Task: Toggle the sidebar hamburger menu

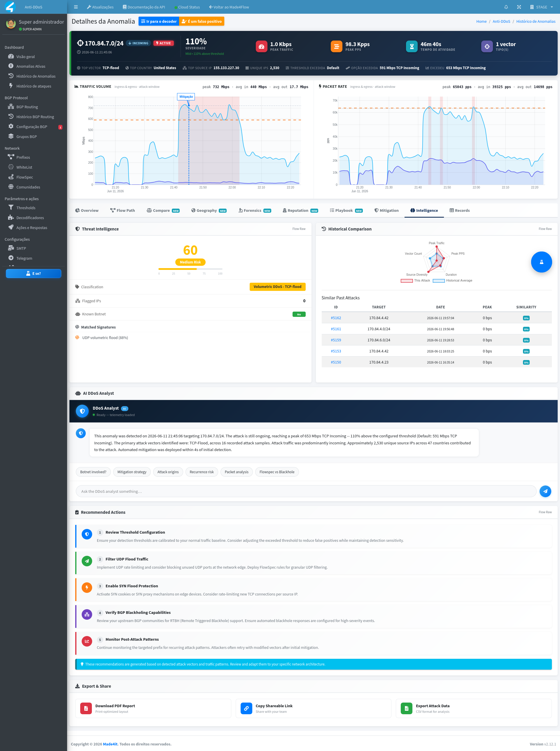Action: pyautogui.click(x=76, y=7)
